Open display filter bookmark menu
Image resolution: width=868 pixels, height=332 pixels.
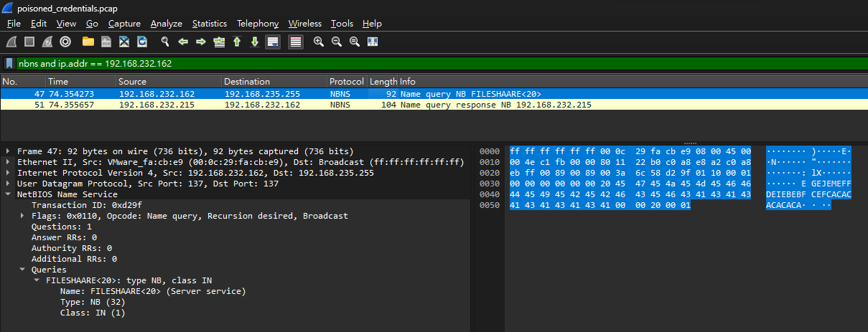tap(9, 63)
